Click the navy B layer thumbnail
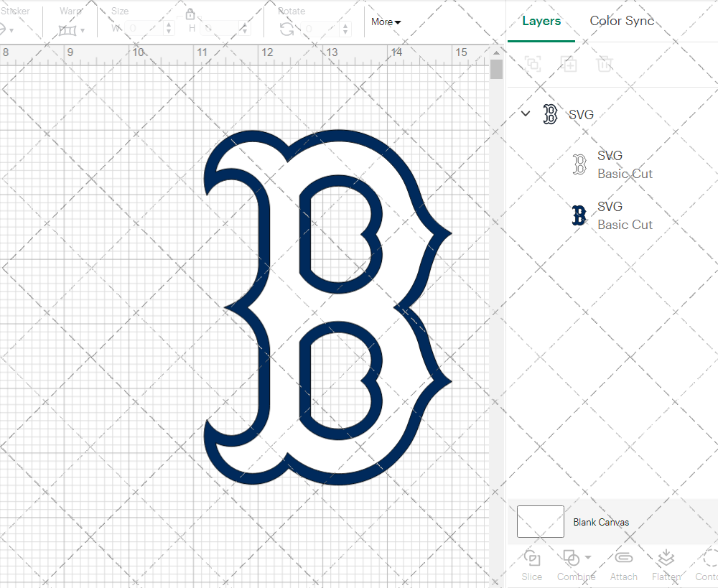This screenshot has height=588, width=718. [x=579, y=215]
